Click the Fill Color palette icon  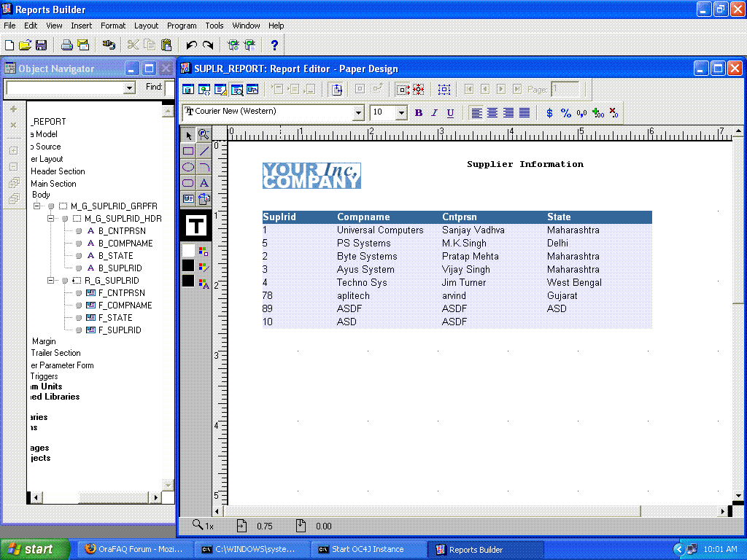pyautogui.click(x=204, y=251)
